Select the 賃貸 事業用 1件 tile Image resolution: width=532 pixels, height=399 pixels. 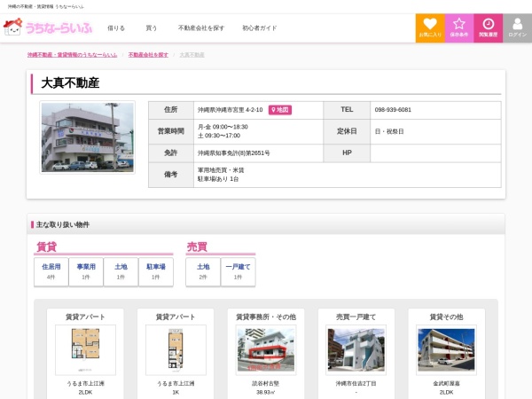coord(86,272)
